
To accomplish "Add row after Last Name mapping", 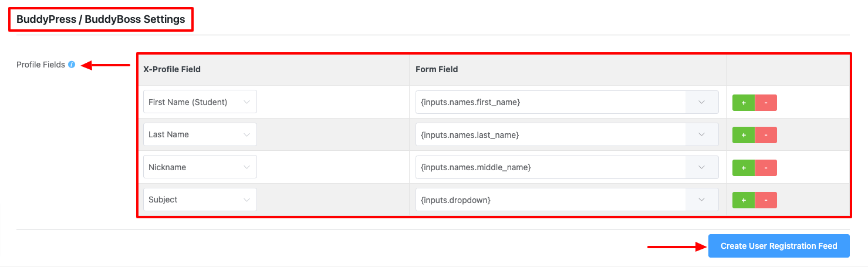I will pyautogui.click(x=744, y=135).
